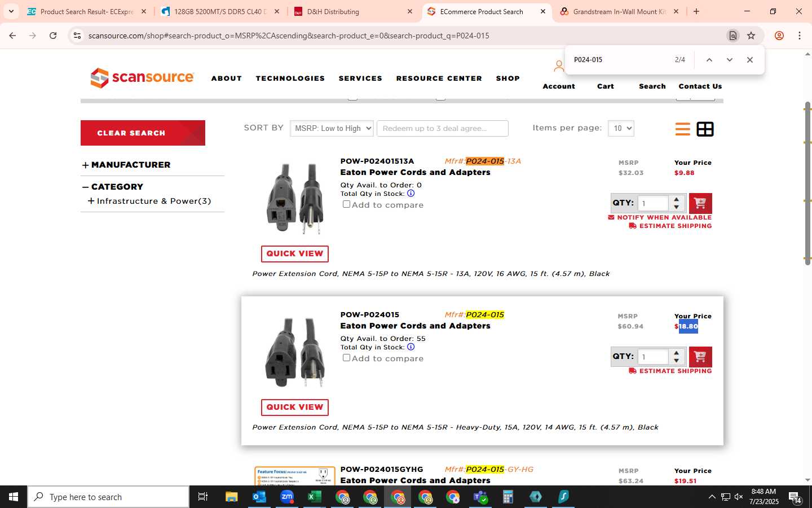Open Quick View for POW-P02401513A

[294, 254]
